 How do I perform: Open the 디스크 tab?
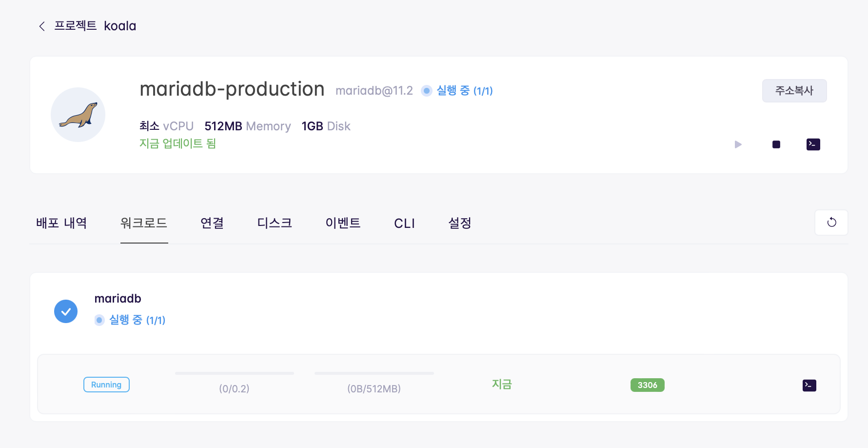(275, 223)
